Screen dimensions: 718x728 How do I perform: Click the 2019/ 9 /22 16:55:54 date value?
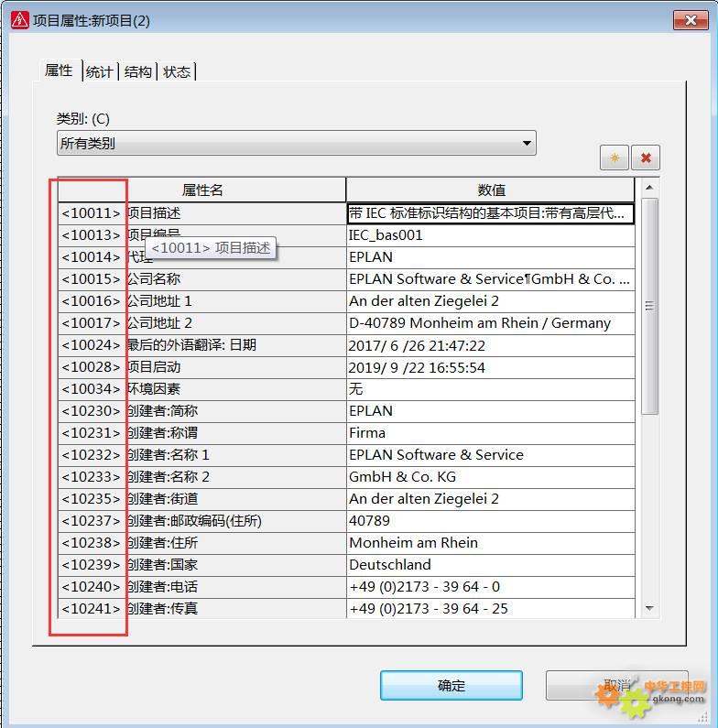pyautogui.click(x=491, y=367)
